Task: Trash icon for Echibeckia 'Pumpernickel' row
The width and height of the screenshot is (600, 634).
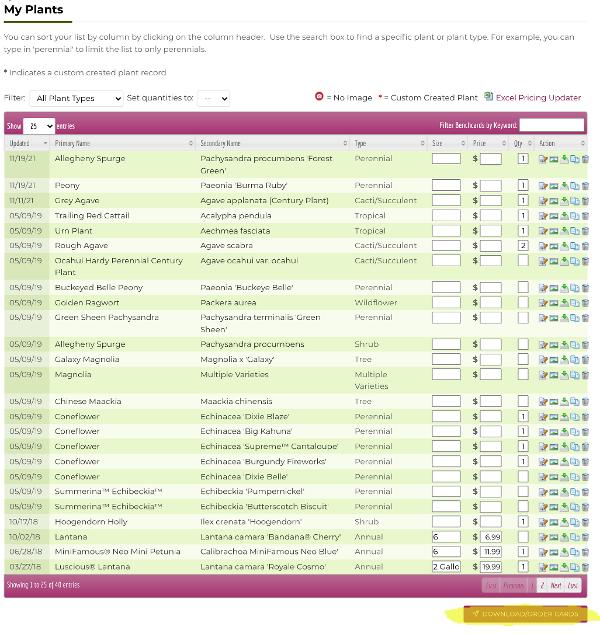Action: [585, 492]
